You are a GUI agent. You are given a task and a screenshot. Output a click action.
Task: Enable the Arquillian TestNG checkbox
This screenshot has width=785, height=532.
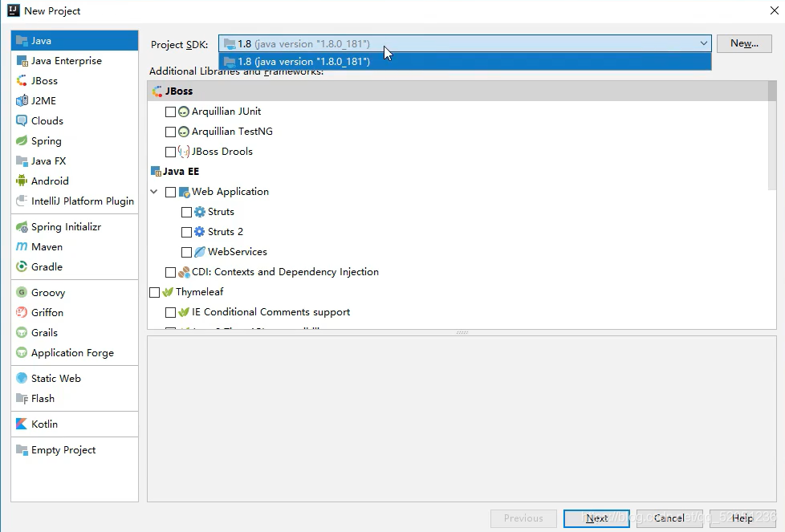click(170, 132)
